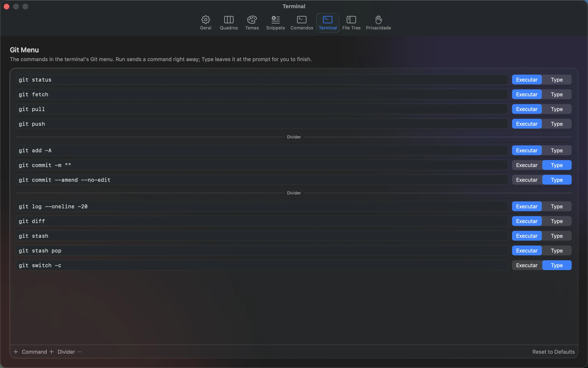Edit the git stash command field
The height and width of the screenshot is (368, 588).
tap(262, 236)
